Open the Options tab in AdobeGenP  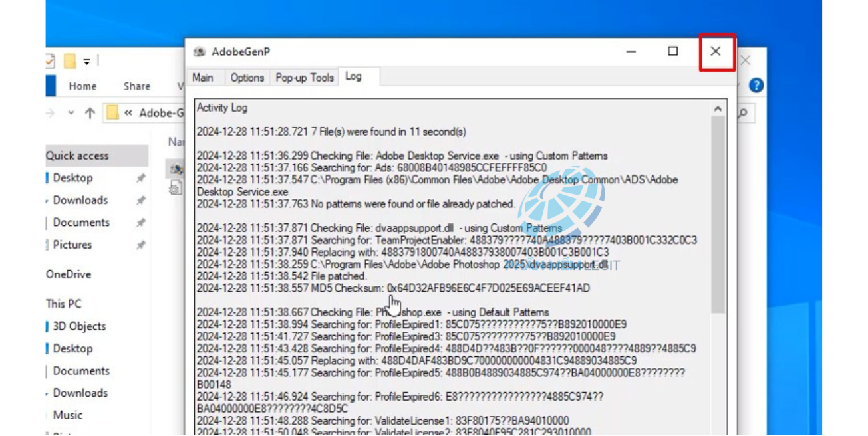(247, 78)
